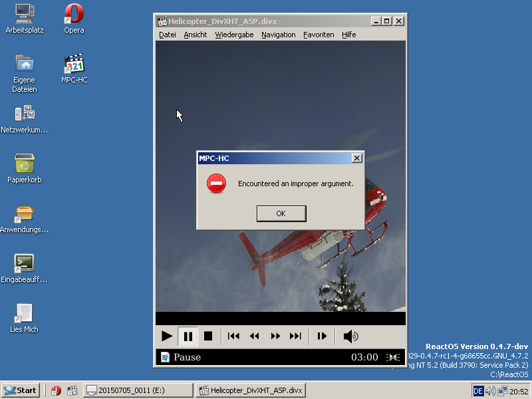This screenshot has width=532, height=399.
Task: Open the Ansicht menu
Action: tap(195, 35)
